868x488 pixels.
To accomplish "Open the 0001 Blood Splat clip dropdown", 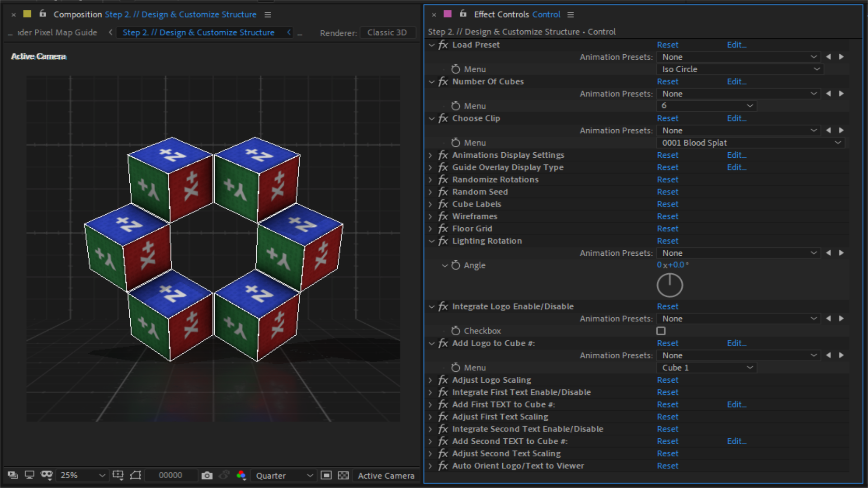I will [750, 142].
